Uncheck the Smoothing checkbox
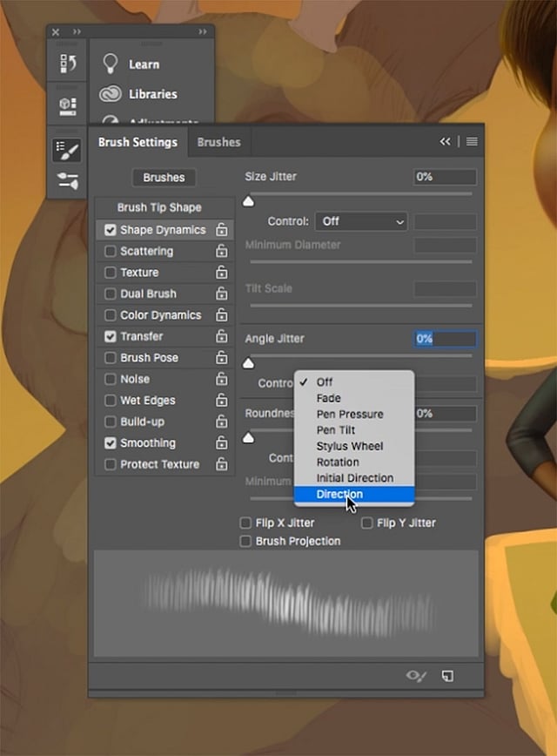 click(111, 442)
